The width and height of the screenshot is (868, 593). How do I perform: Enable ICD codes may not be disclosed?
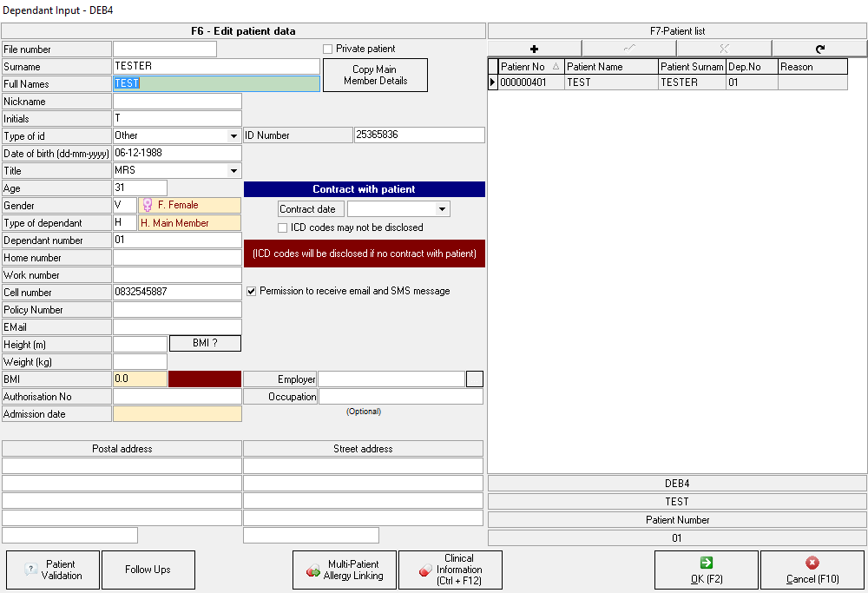pos(283,227)
